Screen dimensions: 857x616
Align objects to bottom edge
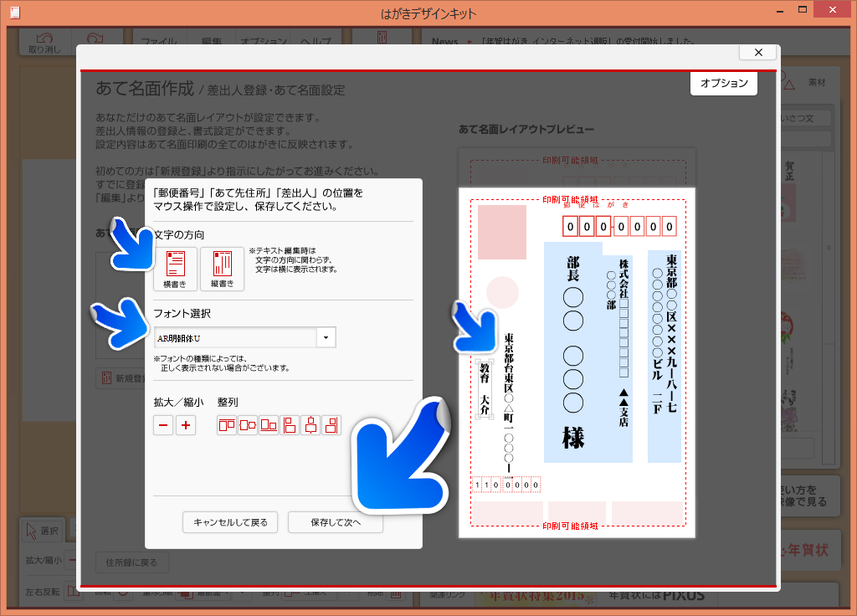pos(269,425)
